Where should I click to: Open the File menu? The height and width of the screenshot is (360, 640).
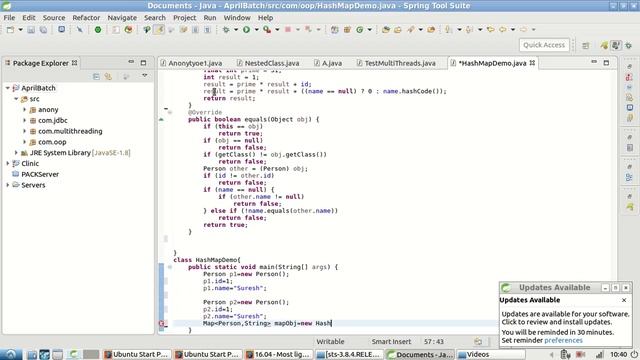9,18
